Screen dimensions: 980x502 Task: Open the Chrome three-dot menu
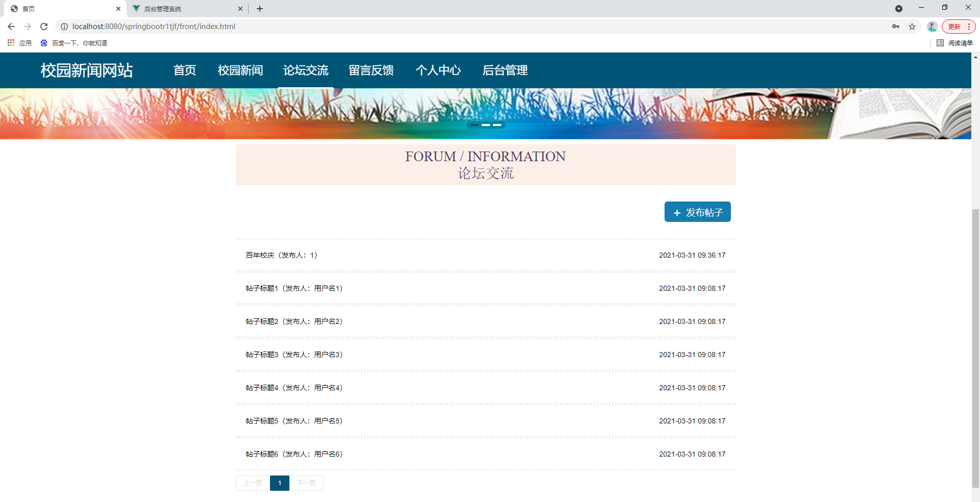pos(969,27)
